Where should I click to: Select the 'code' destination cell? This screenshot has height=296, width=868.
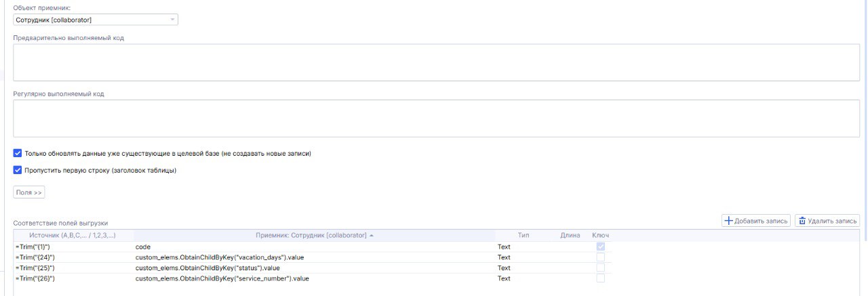[x=143, y=247]
